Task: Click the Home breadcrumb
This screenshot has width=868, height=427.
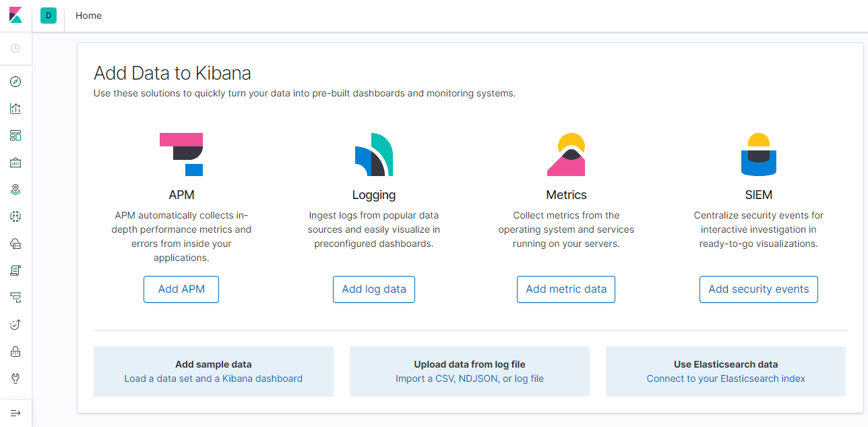Action: point(88,16)
